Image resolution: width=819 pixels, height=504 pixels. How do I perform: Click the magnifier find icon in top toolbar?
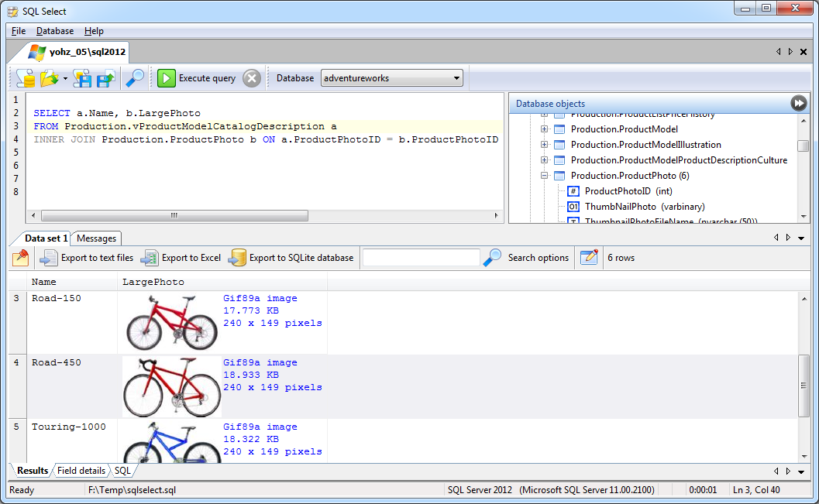click(135, 78)
